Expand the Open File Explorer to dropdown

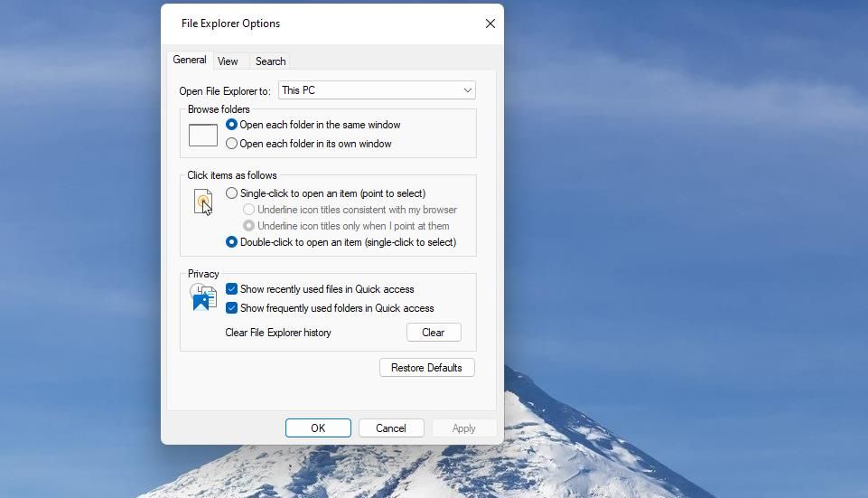(377, 90)
